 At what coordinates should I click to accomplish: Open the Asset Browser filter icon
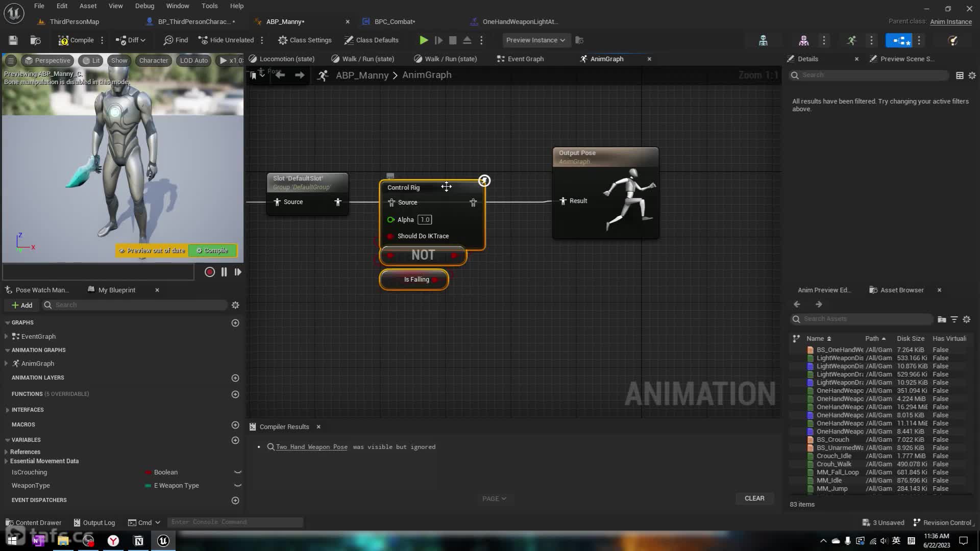[954, 319]
